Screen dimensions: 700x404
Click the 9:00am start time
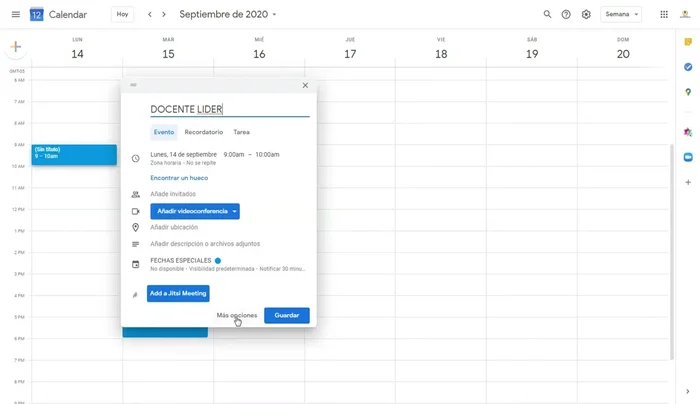click(234, 154)
